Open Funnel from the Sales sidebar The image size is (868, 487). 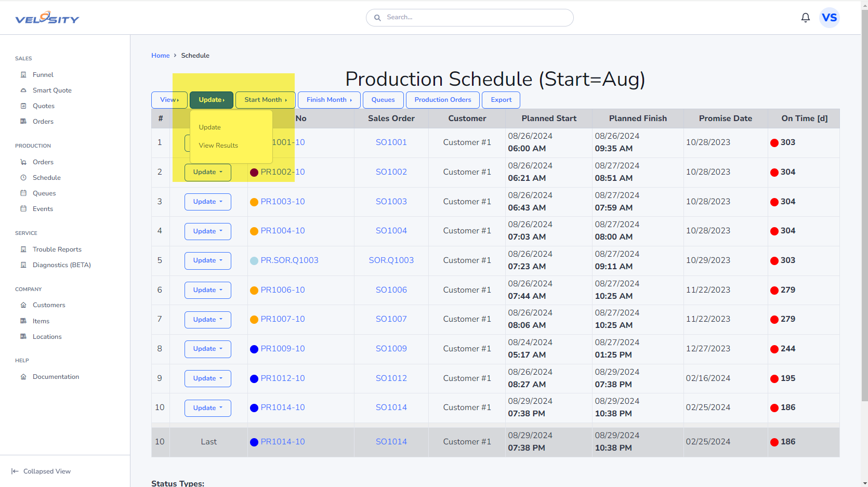pyautogui.click(x=43, y=75)
